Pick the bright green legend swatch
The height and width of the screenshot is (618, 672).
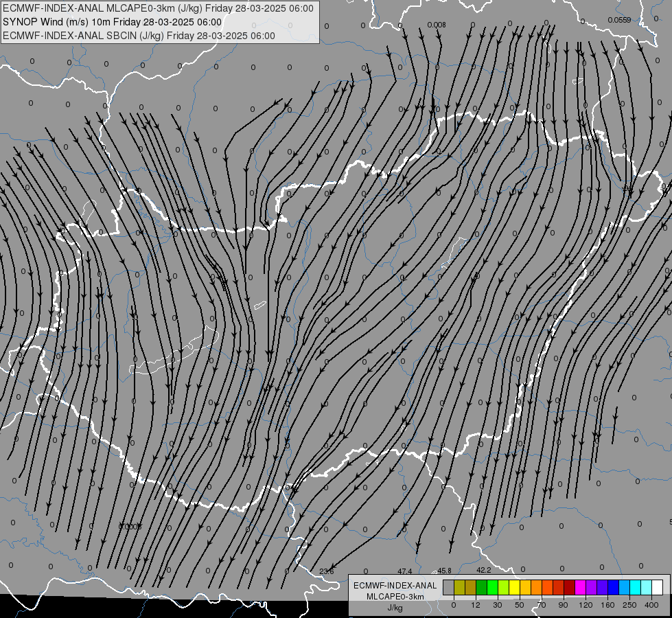point(492,587)
